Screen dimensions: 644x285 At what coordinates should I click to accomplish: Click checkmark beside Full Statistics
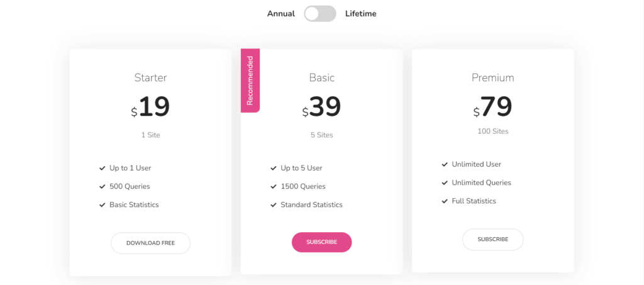point(445,201)
